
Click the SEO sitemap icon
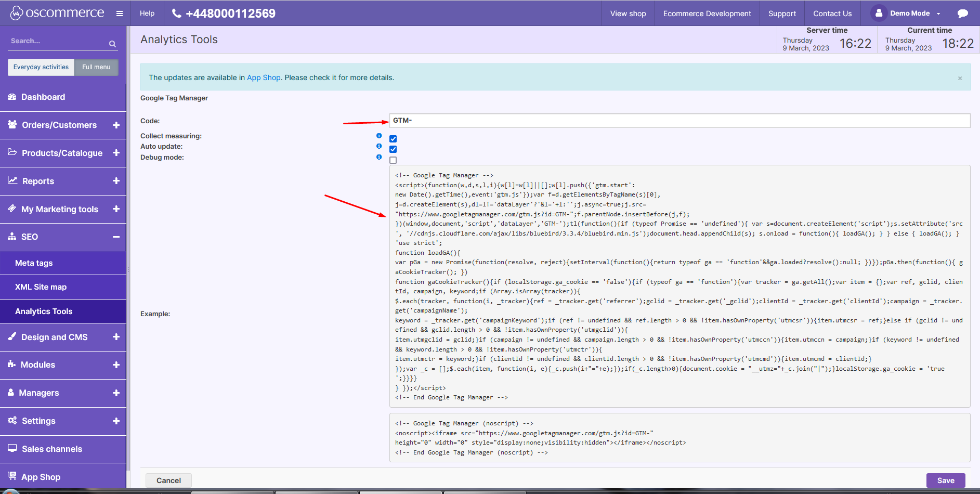click(12, 236)
